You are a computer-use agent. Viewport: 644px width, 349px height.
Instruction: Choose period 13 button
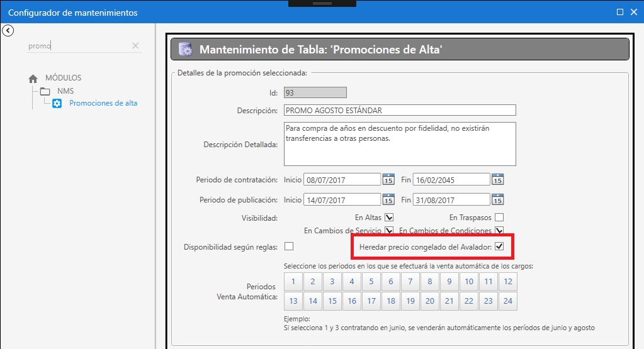click(293, 301)
